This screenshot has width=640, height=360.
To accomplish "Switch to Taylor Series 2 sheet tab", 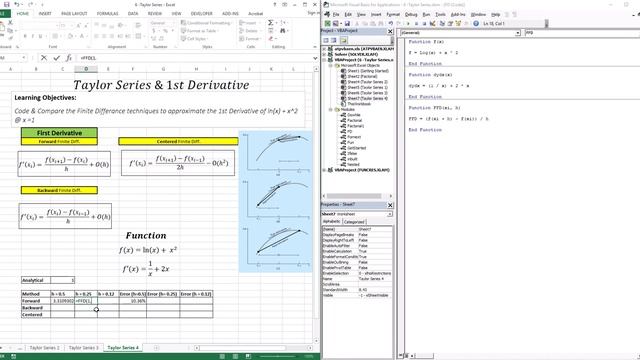I will click(x=44, y=348).
